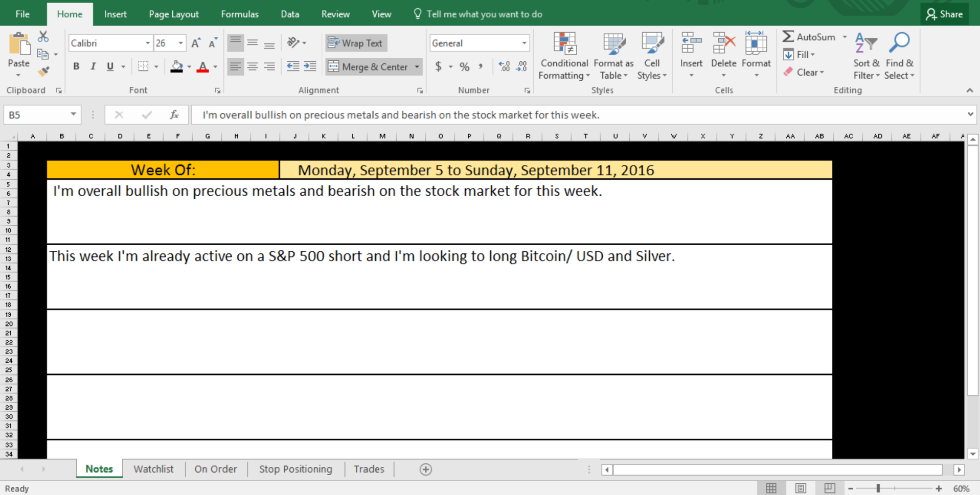980x495 pixels.
Task: Switch to the Formulas tab
Action: point(240,14)
